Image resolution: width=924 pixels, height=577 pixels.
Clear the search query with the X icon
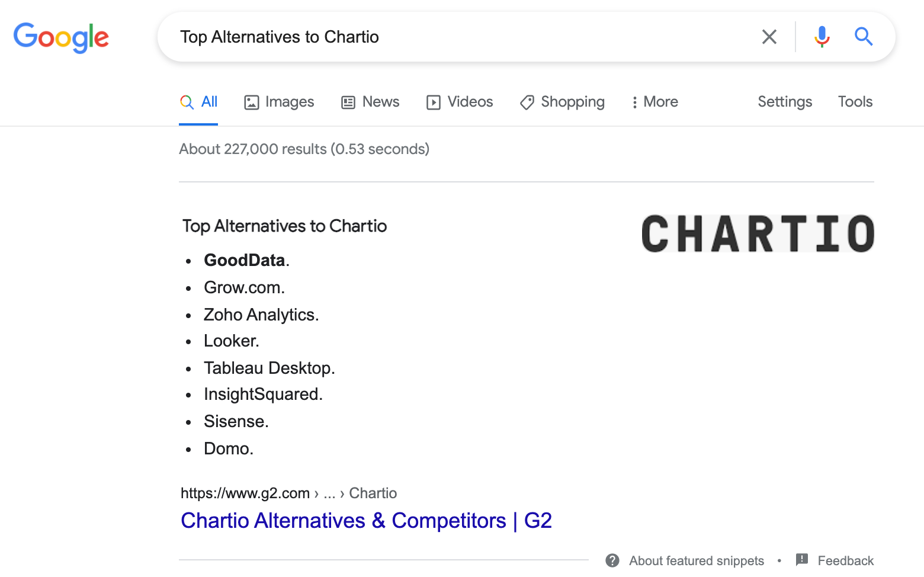click(769, 37)
